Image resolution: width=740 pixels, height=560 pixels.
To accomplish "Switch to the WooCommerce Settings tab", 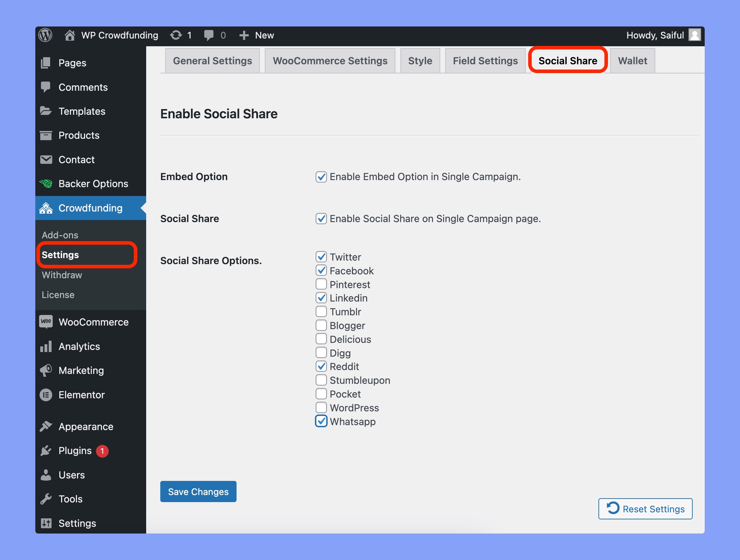I will click(330, 61).
